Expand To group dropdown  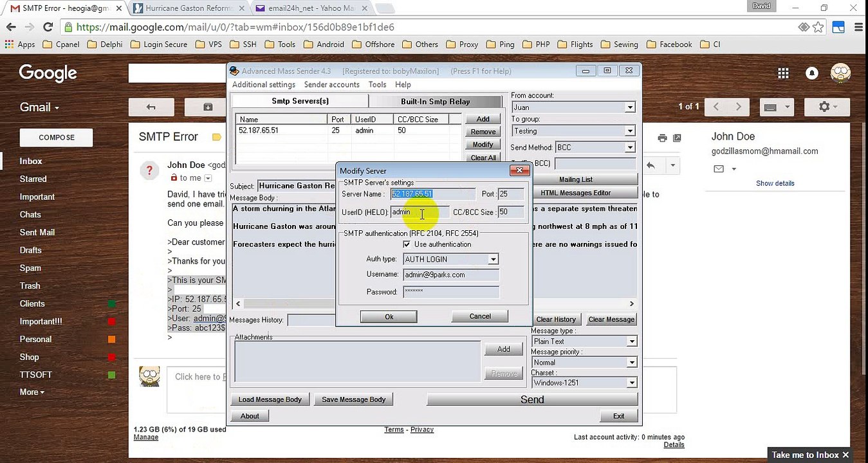pos(630,131)
